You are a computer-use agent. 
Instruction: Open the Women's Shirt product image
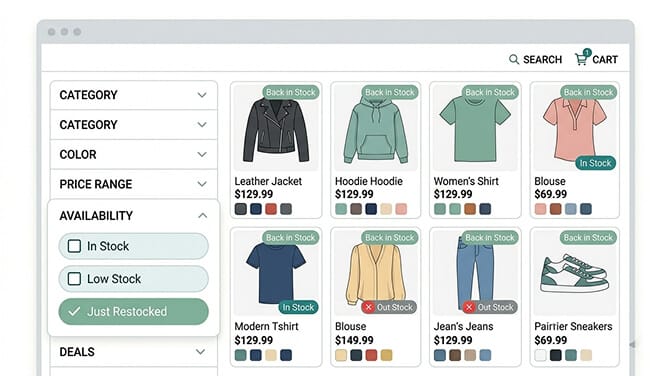click(475, 129)
